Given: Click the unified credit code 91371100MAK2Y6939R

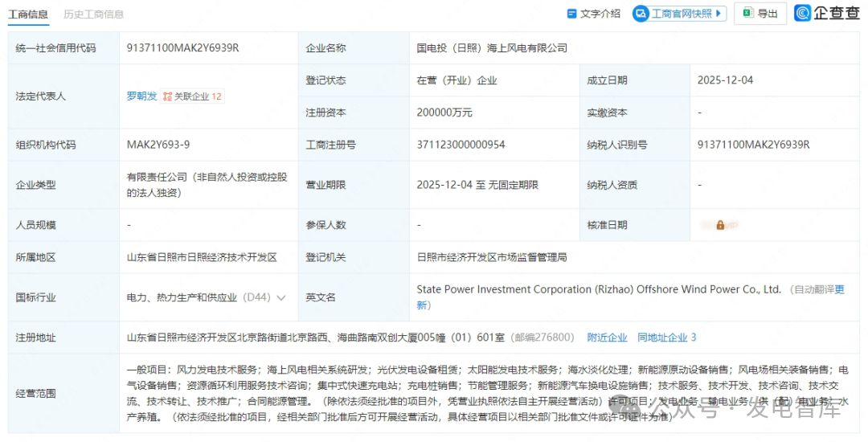Looking at the screenshot, I should 182,48.
